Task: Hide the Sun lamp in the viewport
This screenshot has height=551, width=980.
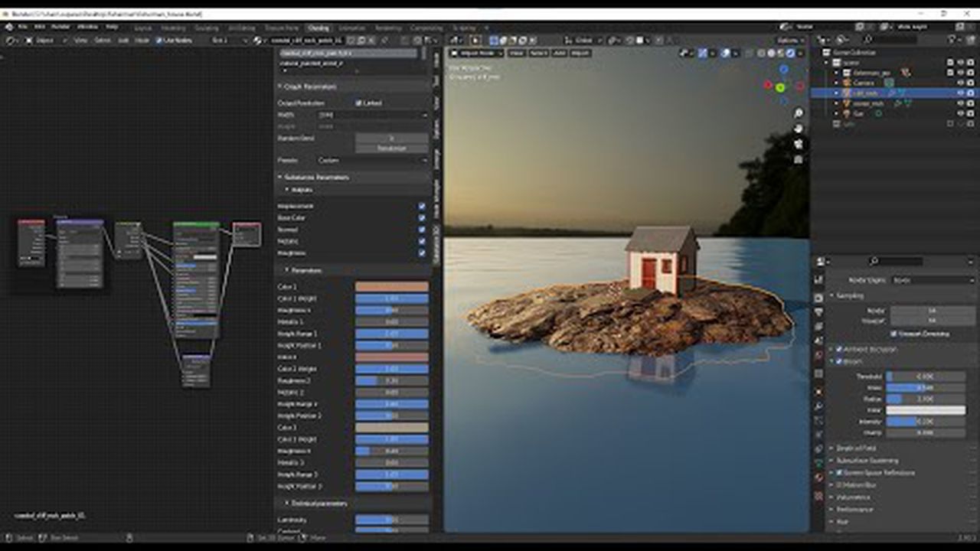Action: (x=960, y=112)
